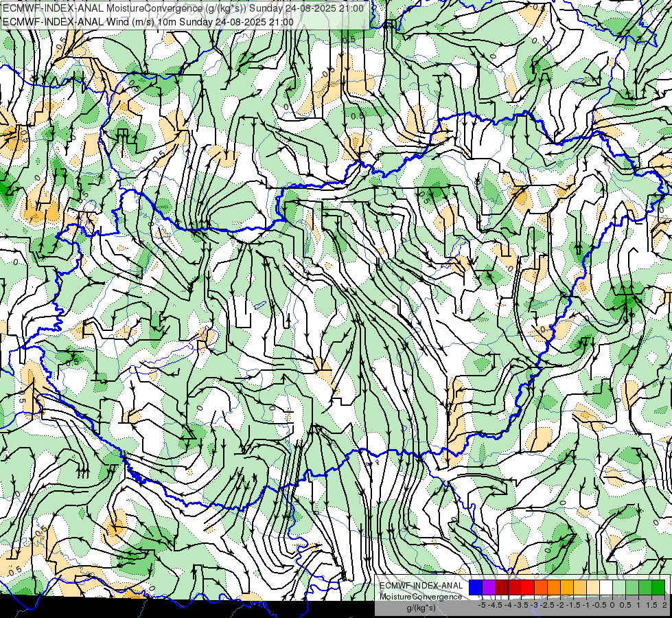The height and width of the screenshot is (618, 672).
Task: Click the medium green swatch between 1 and 1.5
Action: point(645,588)
